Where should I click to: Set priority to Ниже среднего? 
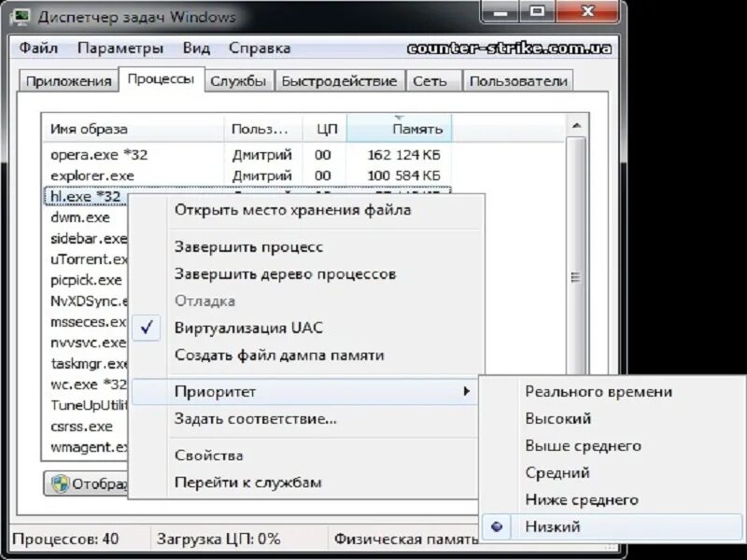pos(581,499)
